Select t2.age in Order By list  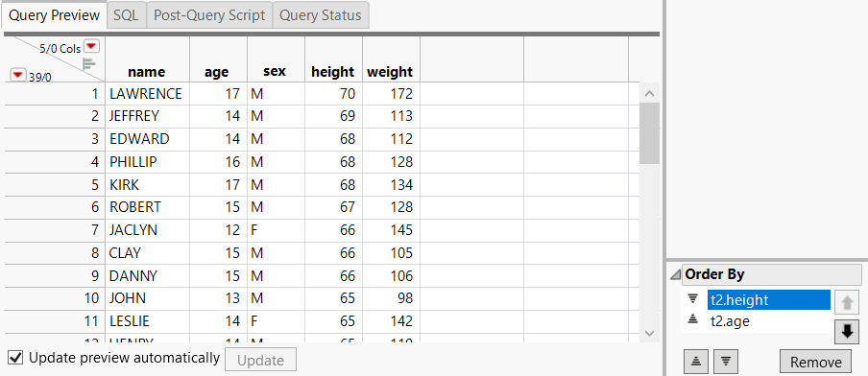pos(769,320)
